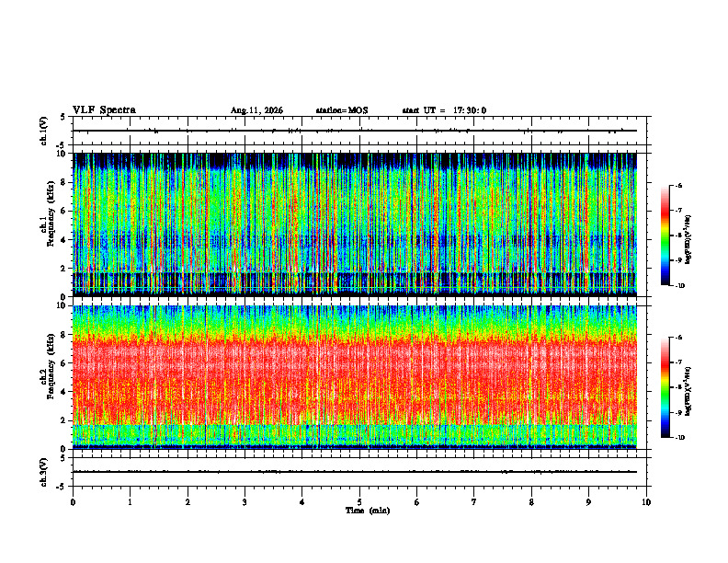
Task: Click the 10 minute tick label
Action: [646, 502]
